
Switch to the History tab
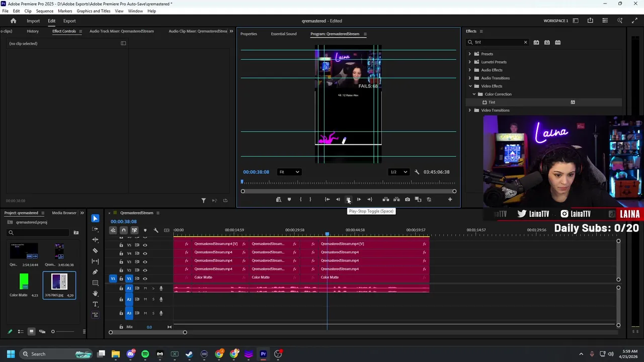[33, 31]
